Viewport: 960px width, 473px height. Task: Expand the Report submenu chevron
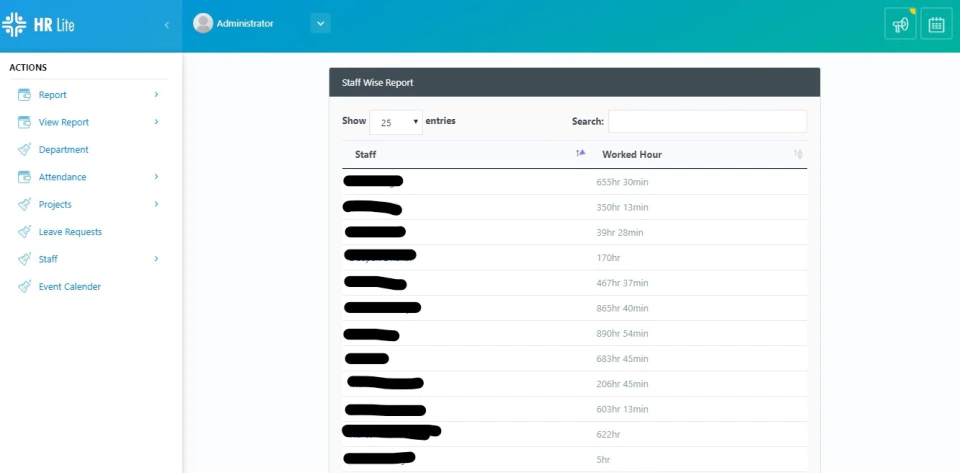(x=156, y=94)
